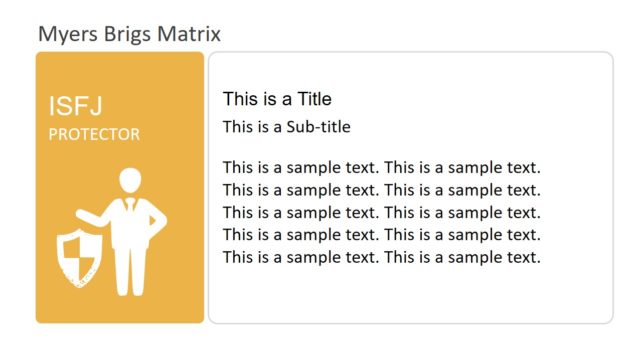Click the fourth line of sample text
The image size is (640, 361).
pyautogui.click(x=382, y=234)
